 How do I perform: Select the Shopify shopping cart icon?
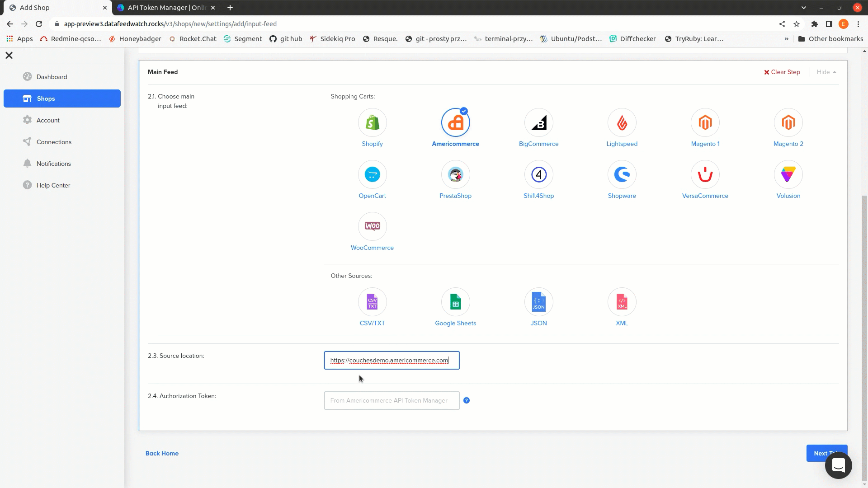click(372, 122)
